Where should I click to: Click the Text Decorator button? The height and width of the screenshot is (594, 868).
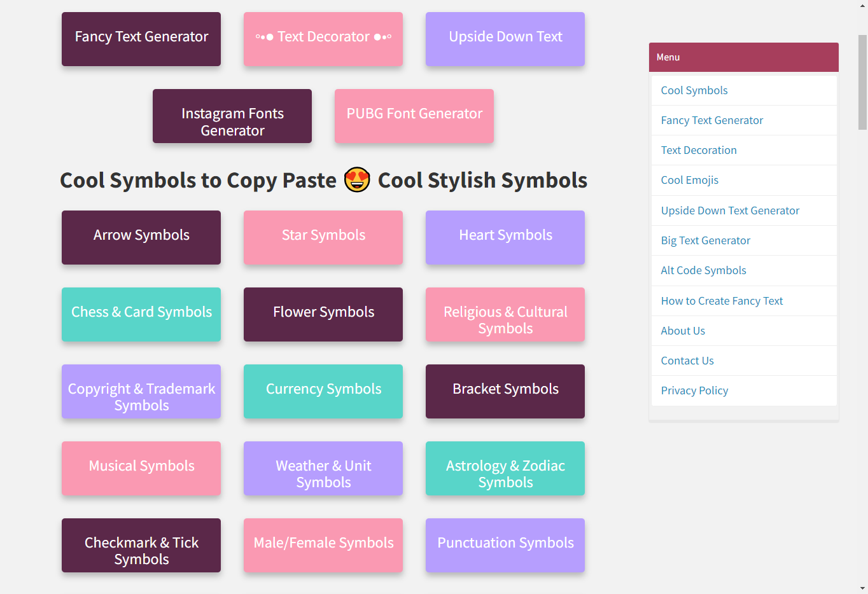click(x=323, y=38)
